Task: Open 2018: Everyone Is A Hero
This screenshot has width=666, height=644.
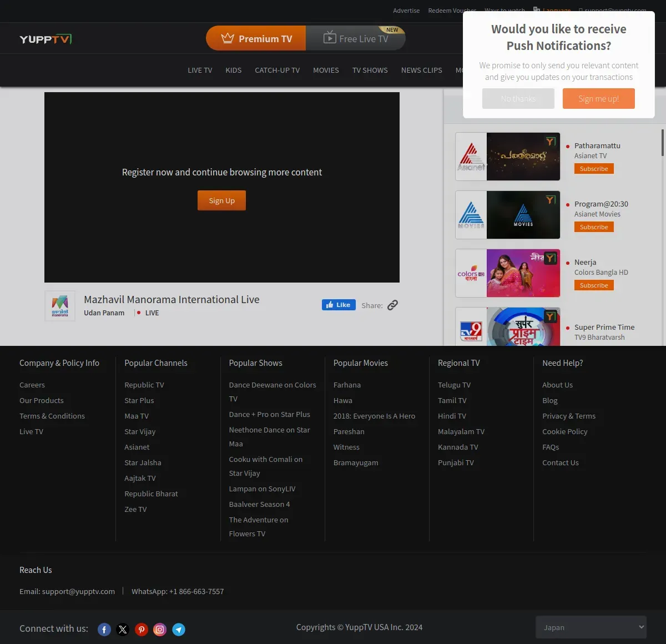Action: pyautogui.click(x=374, y=416)
